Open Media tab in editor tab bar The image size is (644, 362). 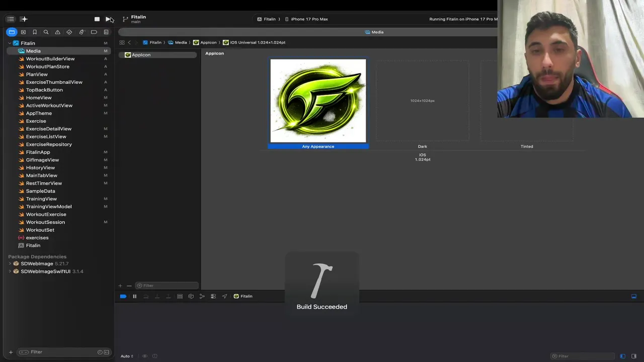pos(374,32)
